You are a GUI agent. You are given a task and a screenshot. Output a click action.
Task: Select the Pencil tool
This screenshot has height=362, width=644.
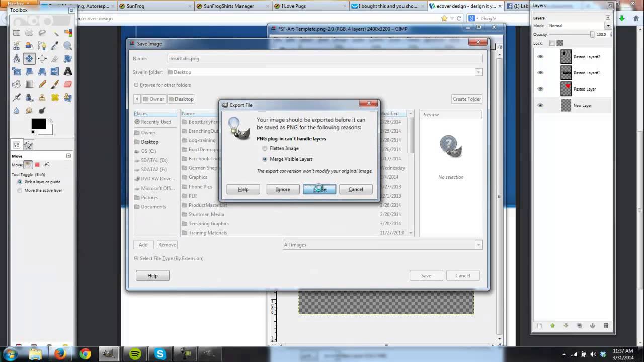[42, 84]
